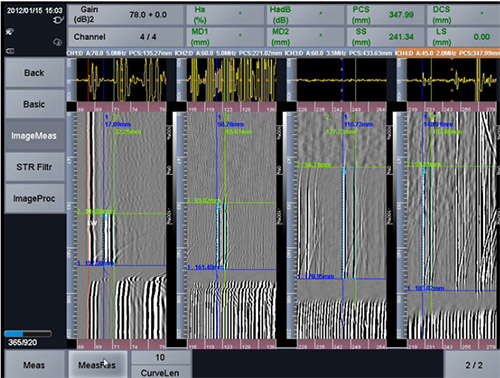Select the ImageMeas menu item
The width and height of the screenshot is (500, 378).
click(x=35, y=136)
